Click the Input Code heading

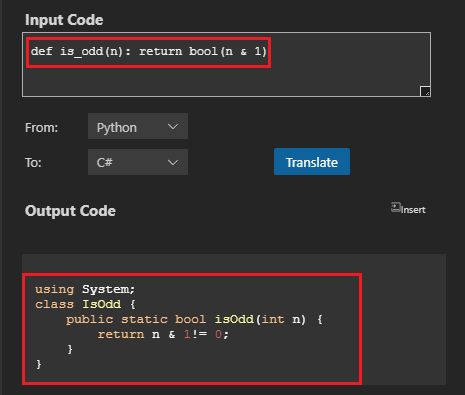pos(64,20)
